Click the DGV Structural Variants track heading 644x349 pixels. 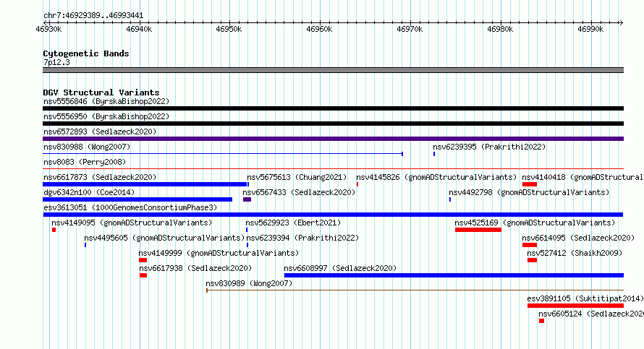[101, 92]
